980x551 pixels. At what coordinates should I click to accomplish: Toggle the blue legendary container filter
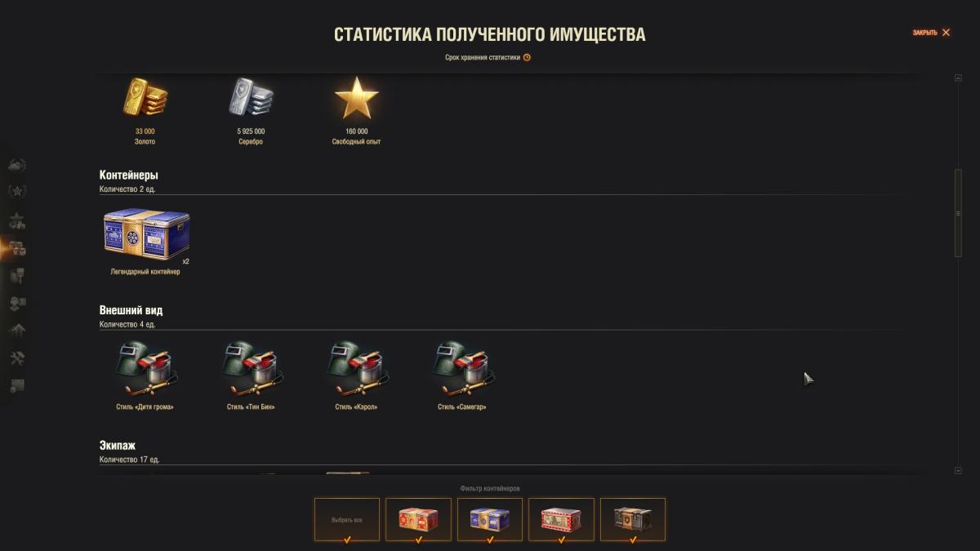point(490,519)
